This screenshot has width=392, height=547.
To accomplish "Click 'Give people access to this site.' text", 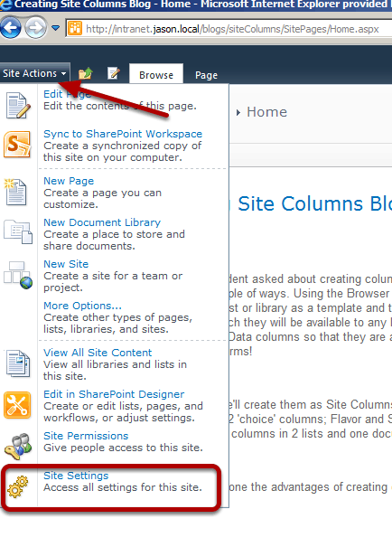I will (123, 448).
